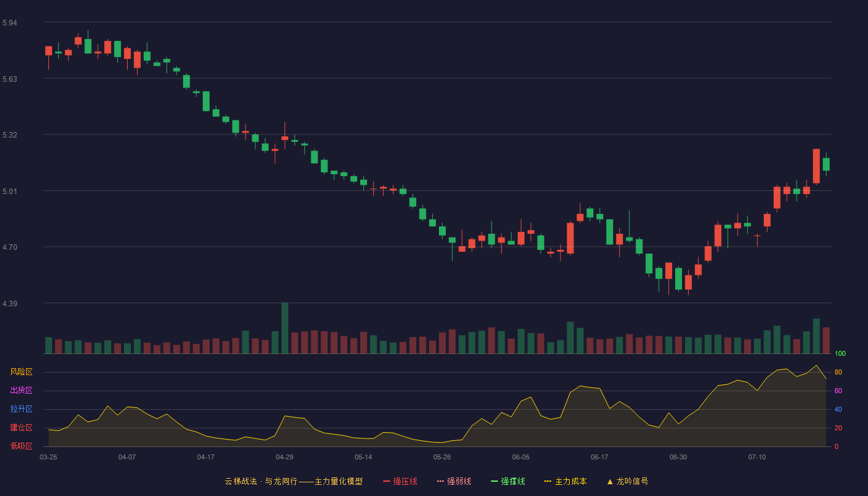Click the 100 indicator scale value
This screenshot has width=868, height=496.
point(840,354)
